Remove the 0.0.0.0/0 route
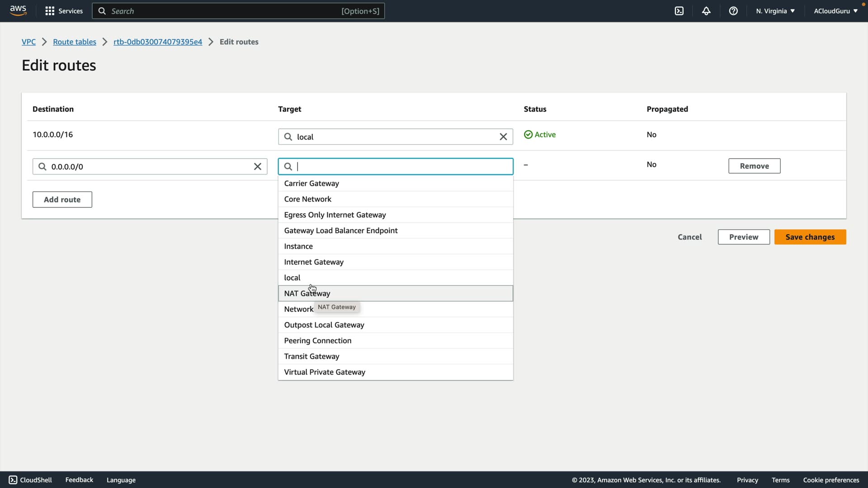 click(x=754, y=166)
